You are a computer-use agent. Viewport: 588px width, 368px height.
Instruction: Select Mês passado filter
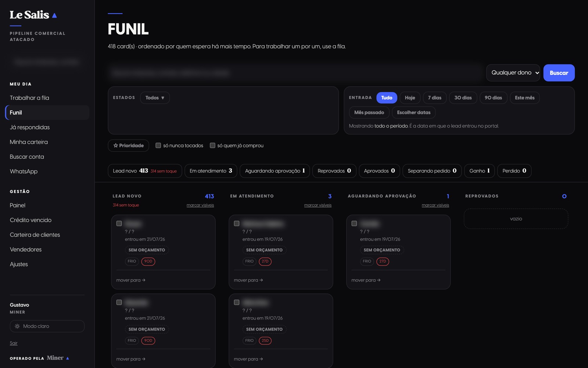pyautogui.click(x=369, y=112)
